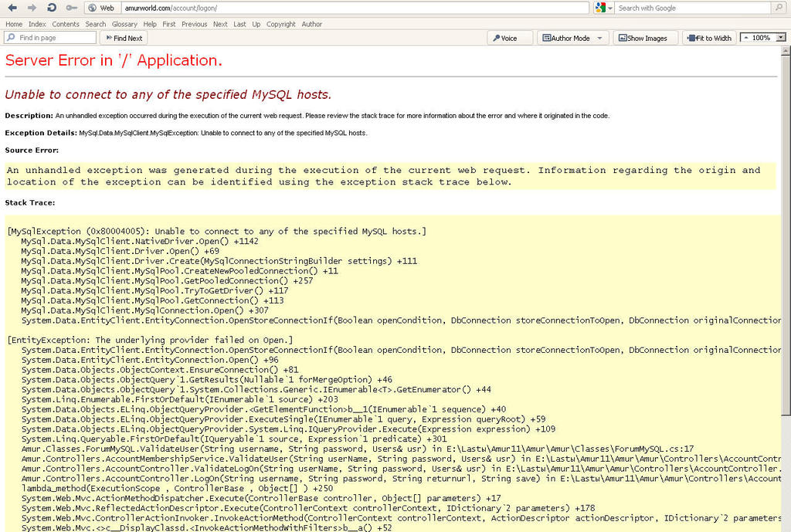The image size is (791, 532).
Task: Enable Fit to Width view
Action: tap(708, 37)
